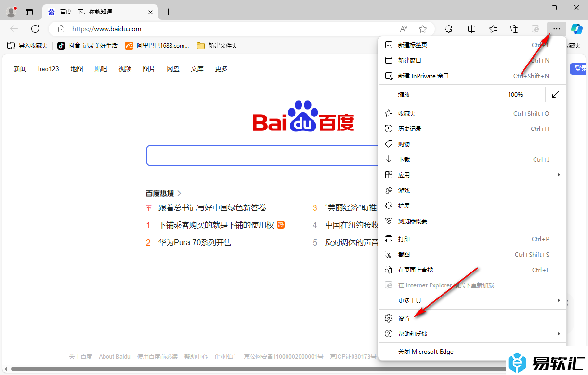
Task: Open hot search 下铺乘客购买的就是下铺的使用权
Action: [x=216, y=225]
